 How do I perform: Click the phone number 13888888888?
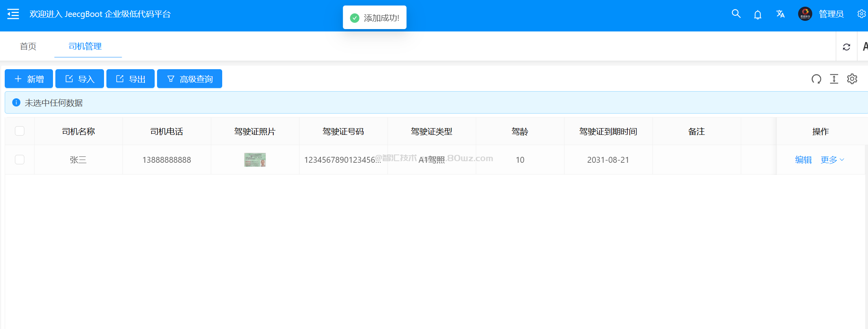pos(166,160)
